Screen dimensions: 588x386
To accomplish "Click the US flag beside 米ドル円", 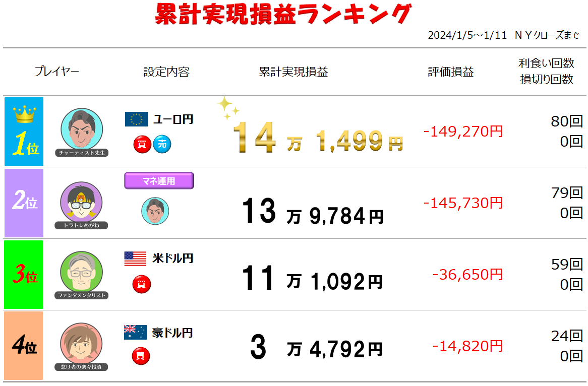I will tap(135, 259).
